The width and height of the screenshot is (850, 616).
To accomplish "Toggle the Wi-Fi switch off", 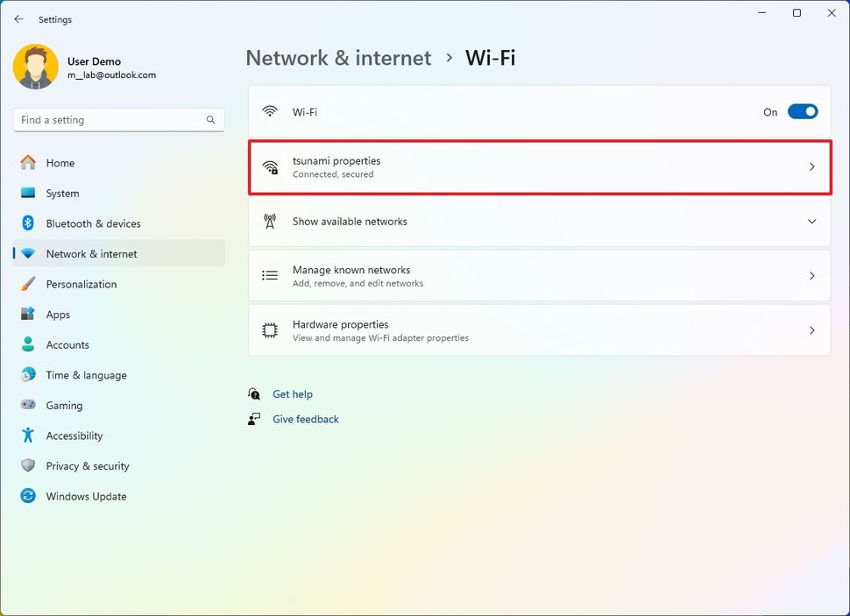I will pos(802,111).
